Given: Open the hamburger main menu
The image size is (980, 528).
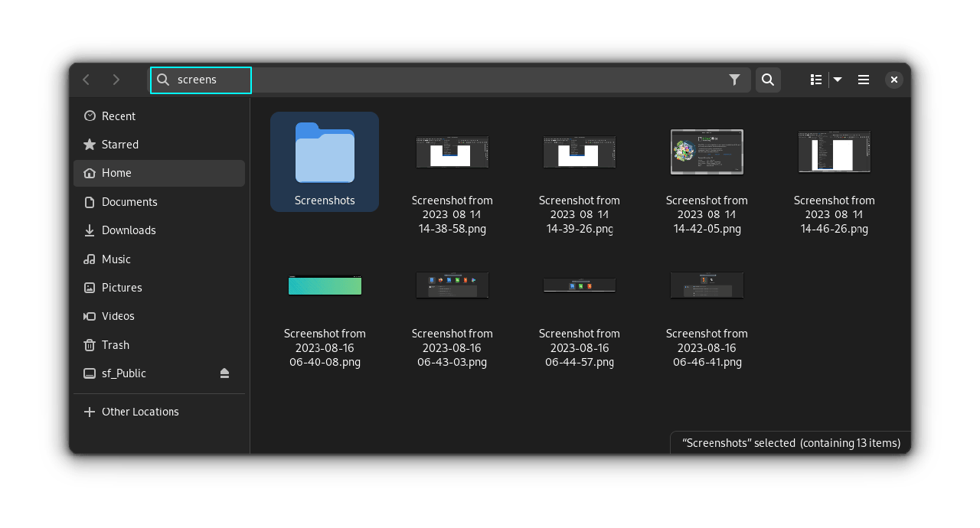Looking at the screenshot, I should point(864,80).
